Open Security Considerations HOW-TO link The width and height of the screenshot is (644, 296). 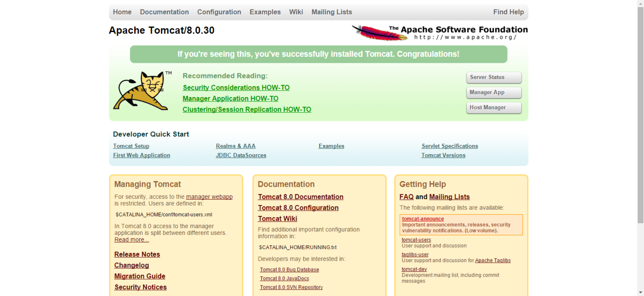coord(236,88)
